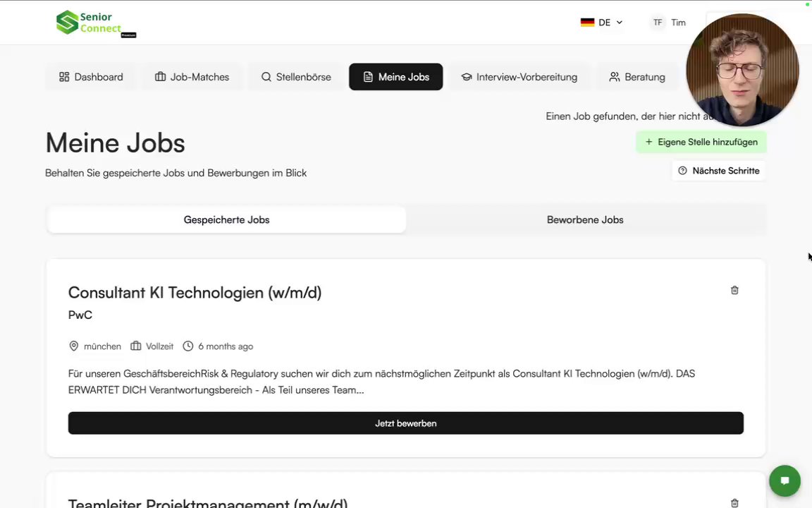This screenshot has height=508, width=812.
Task: Select the Meine Jobs tab
Action: tap(395, 77)
